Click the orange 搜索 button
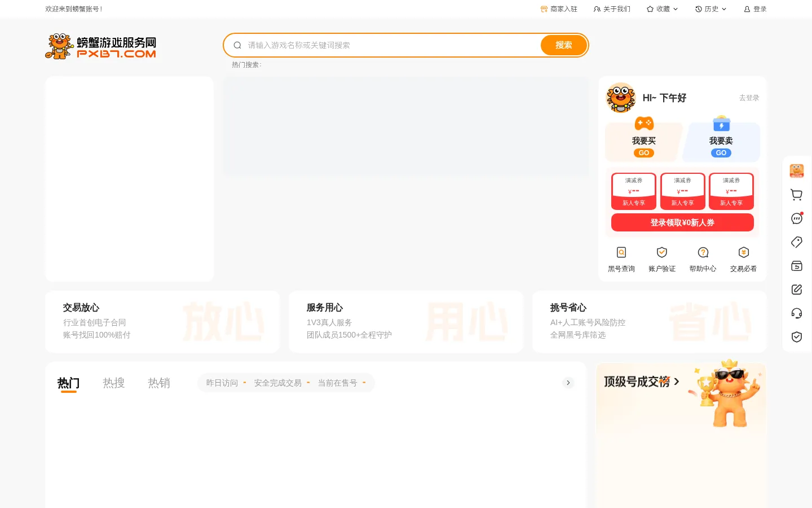The image size is (812, 508). pyautogui.click(x=563, y=45)
